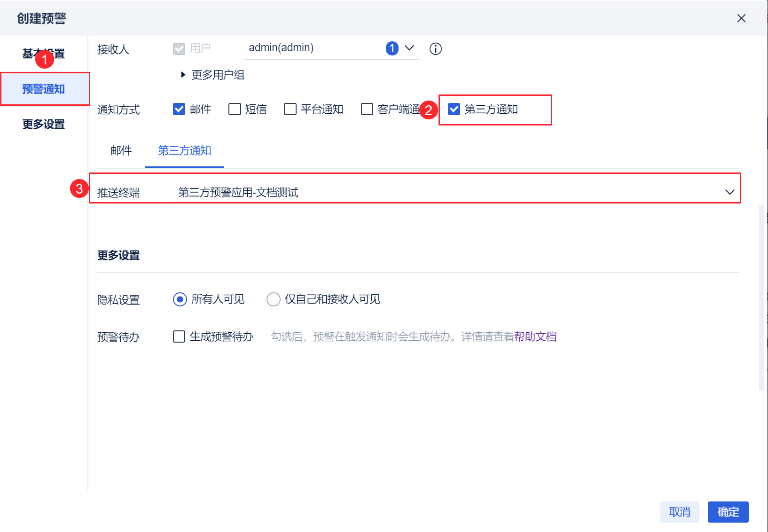Image resolution: width=768 pixels, height=532 pixels.
Task: Select the 所有人可见 radio button
Action: click(180, 299)
